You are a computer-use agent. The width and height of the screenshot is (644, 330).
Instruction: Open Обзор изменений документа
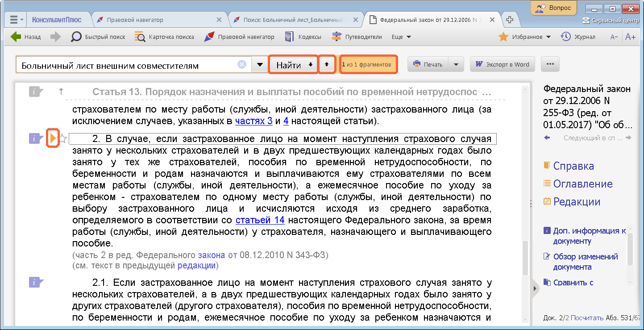click(x=581, y=262)
